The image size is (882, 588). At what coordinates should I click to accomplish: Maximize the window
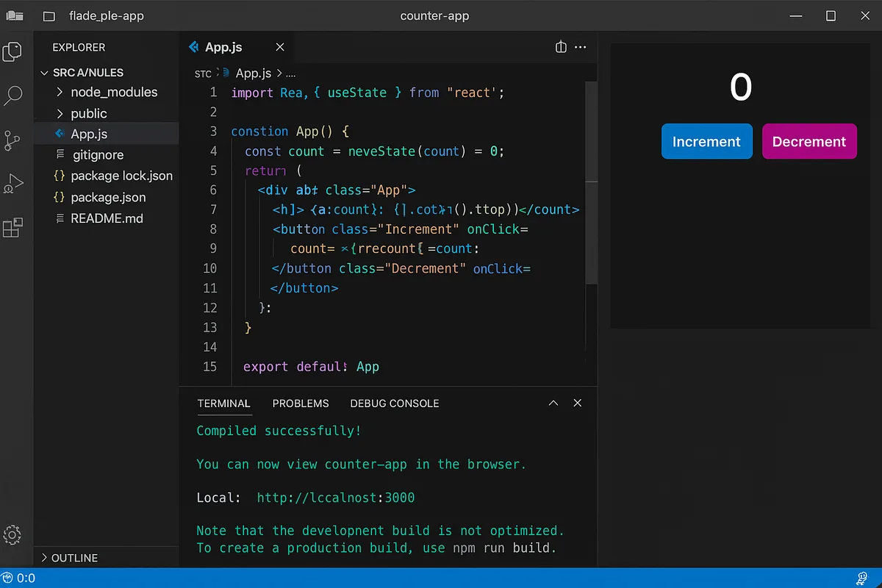pyautogui.click(x=831, y=15)
